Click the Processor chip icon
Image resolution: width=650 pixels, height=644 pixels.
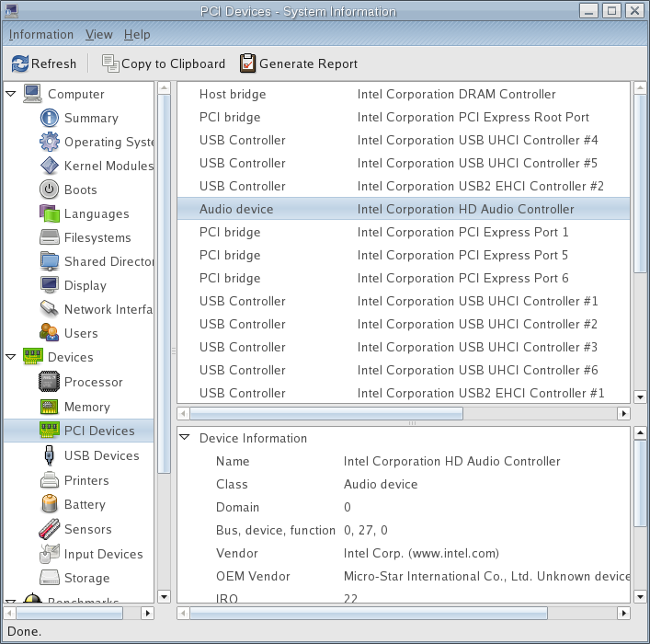tap(50, 382)
